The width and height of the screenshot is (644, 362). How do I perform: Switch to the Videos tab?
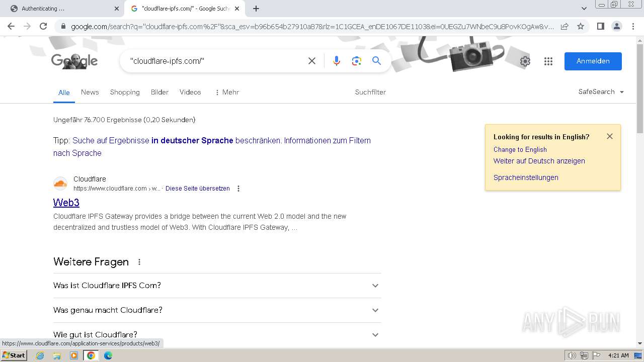pos(190,92)
